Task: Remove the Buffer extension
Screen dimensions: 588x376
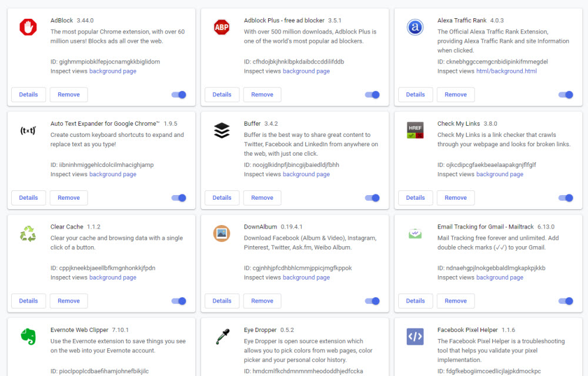Action: (262, 198)
